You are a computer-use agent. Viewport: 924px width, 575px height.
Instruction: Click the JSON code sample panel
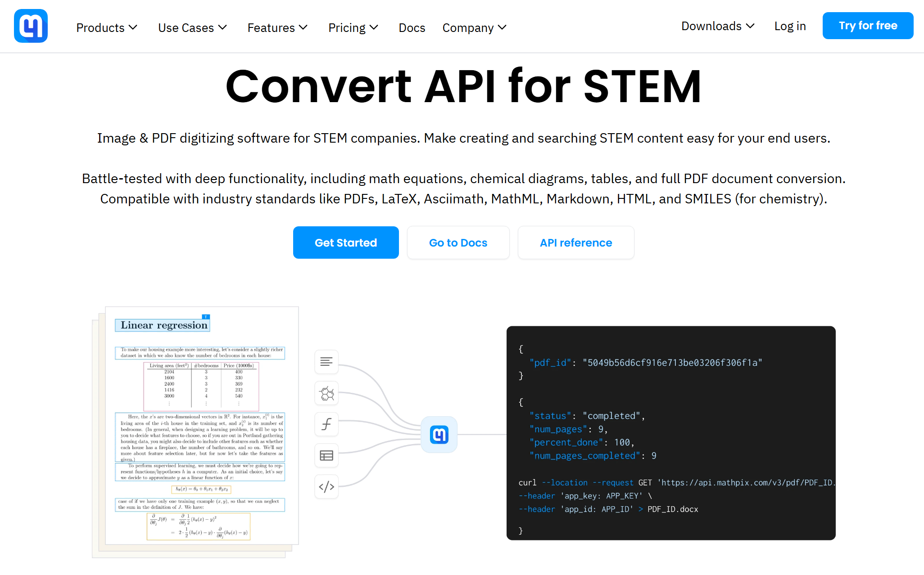click(671, 433)
